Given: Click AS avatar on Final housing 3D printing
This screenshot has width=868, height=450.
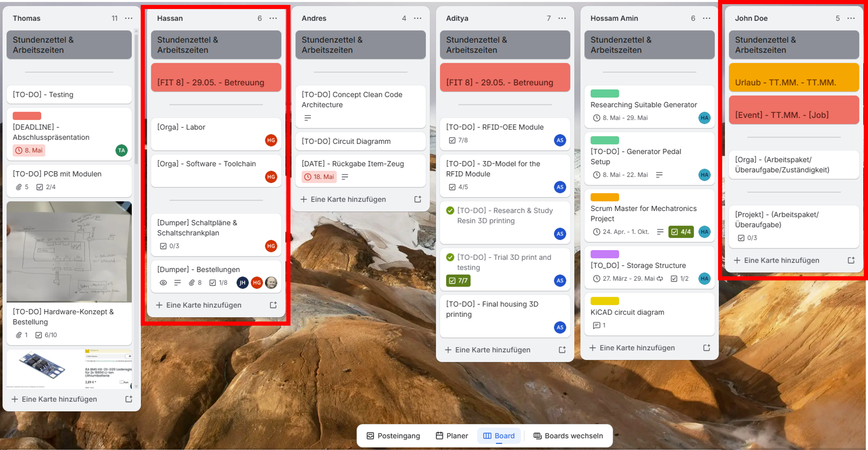Looking at the screenshot, I should click(560, 327).
